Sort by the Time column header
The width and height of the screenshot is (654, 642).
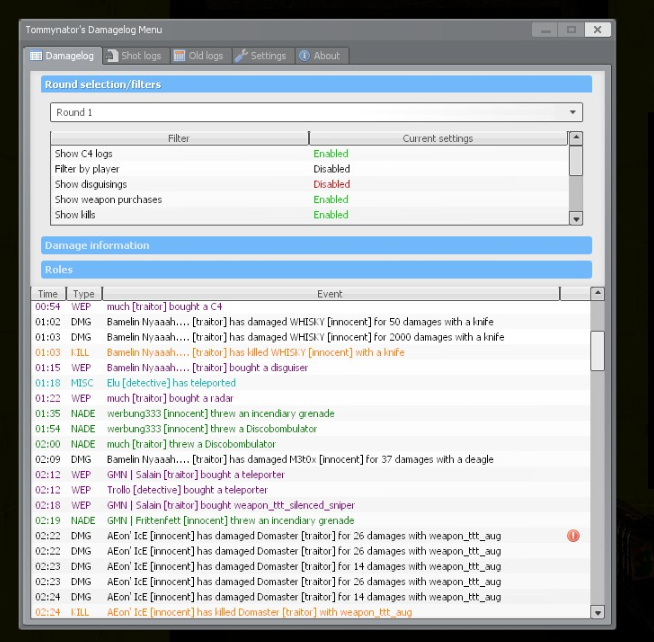pyautogui.click(x=48, y=294)
